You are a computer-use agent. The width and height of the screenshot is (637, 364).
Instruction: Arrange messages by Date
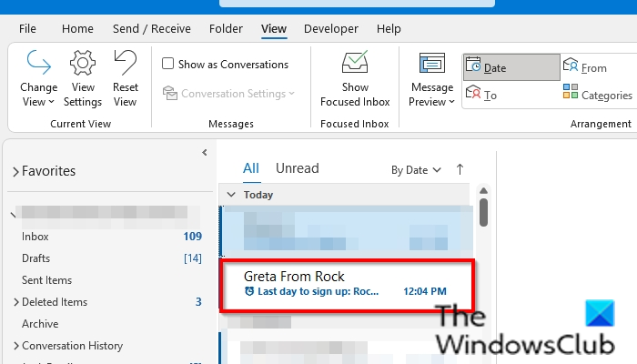click(510, 67)
